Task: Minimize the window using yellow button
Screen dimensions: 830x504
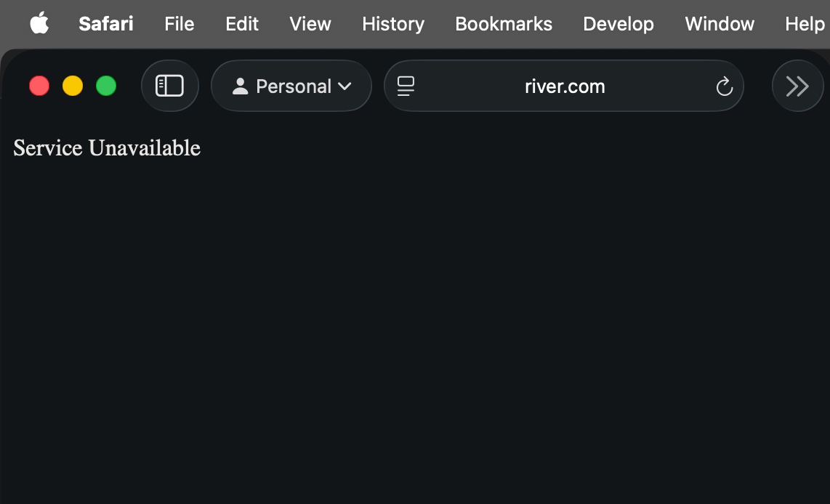Action: click(x=73, y=86)
